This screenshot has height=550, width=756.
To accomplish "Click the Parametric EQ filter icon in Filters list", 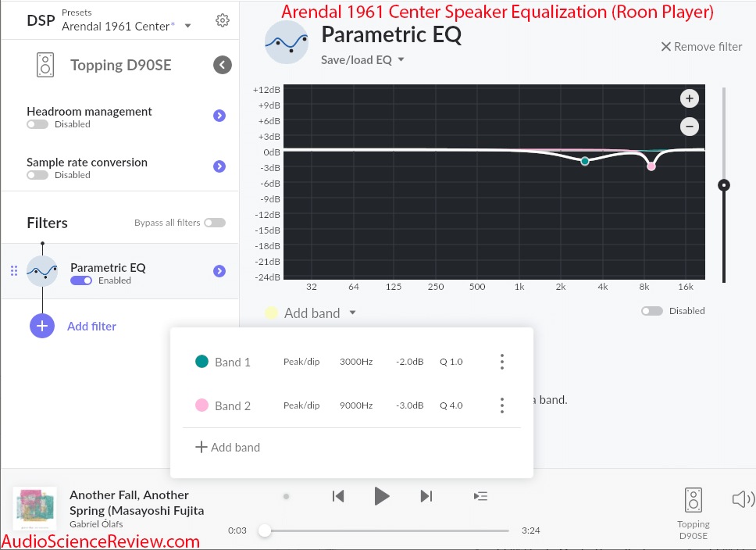I will (42, 271).
